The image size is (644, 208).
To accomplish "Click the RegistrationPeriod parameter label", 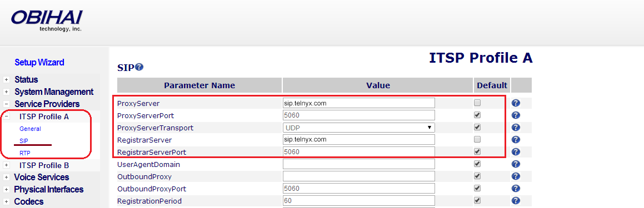I will click(x=149, y=201).
